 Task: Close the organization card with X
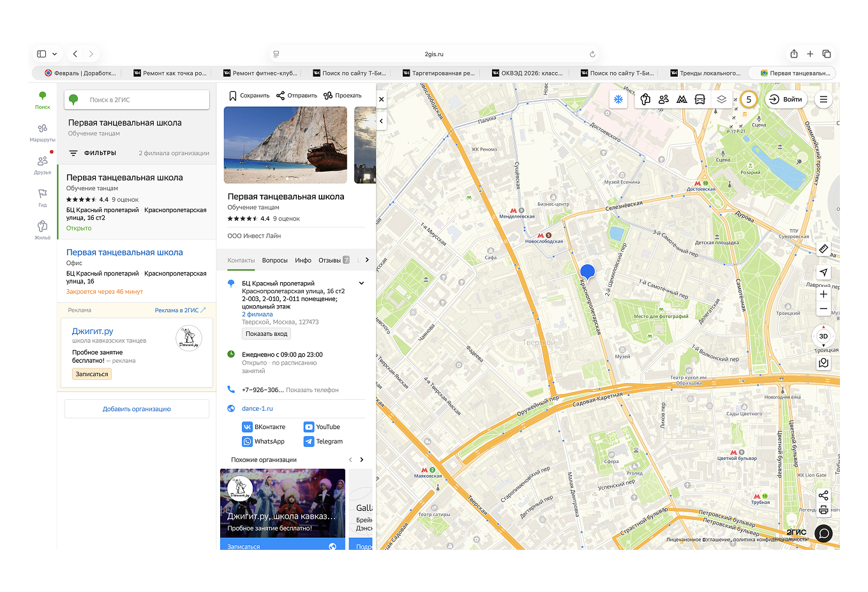coord(382,100)
